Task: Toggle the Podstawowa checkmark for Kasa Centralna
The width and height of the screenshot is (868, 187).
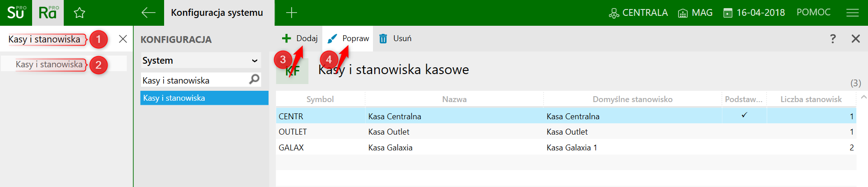Action: [x=744, y=116]
